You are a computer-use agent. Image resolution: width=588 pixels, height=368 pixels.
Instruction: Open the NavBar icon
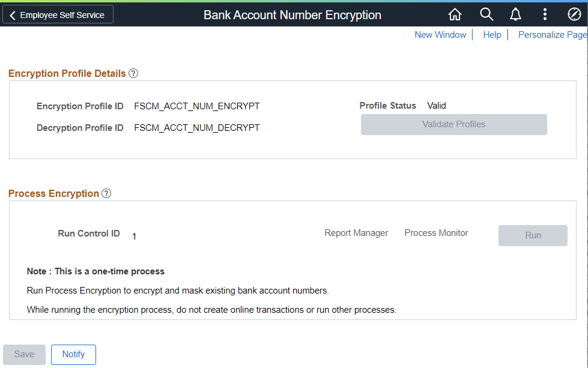pos(574,14)
